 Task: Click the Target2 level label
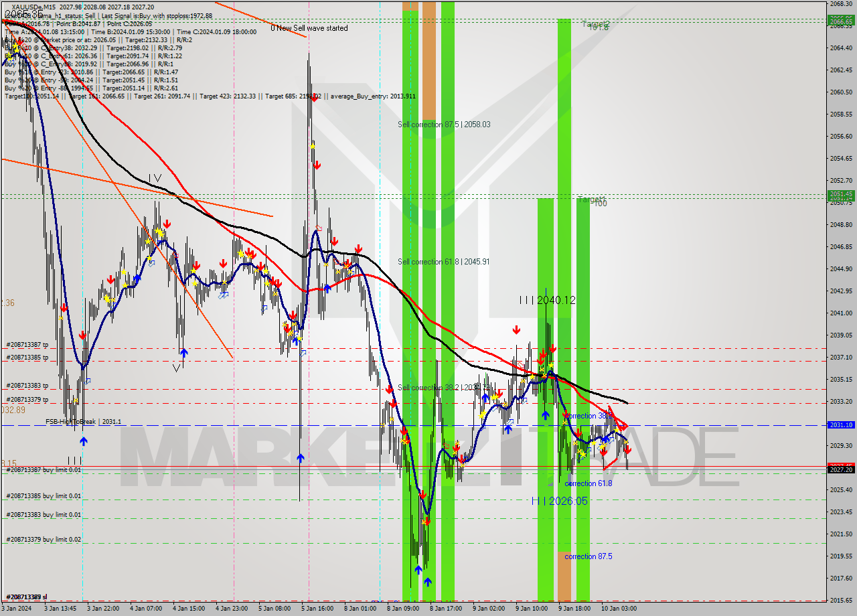[x=595, y=24]
